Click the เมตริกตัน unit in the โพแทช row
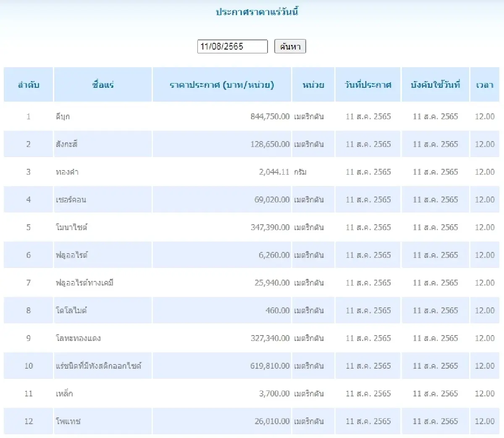This screenshot has height=438, width=504. coord(309,421)
